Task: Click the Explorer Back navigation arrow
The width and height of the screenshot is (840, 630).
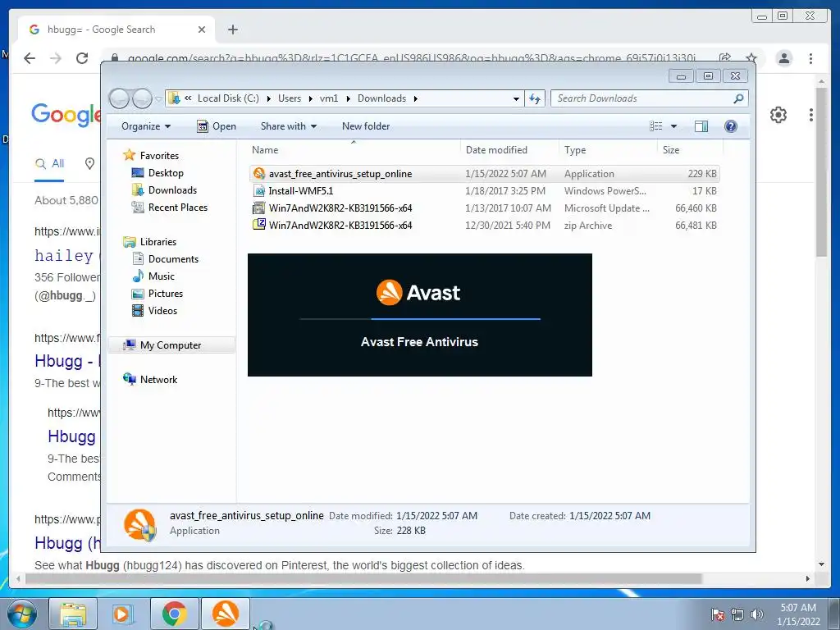Action: [x=119, y=98]
